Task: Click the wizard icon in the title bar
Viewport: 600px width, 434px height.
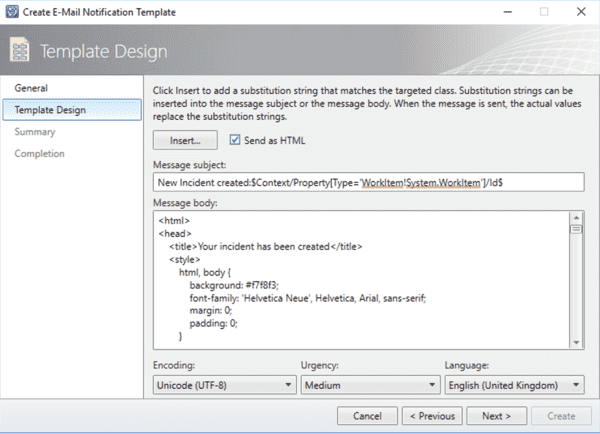Action: pos(13,11)
